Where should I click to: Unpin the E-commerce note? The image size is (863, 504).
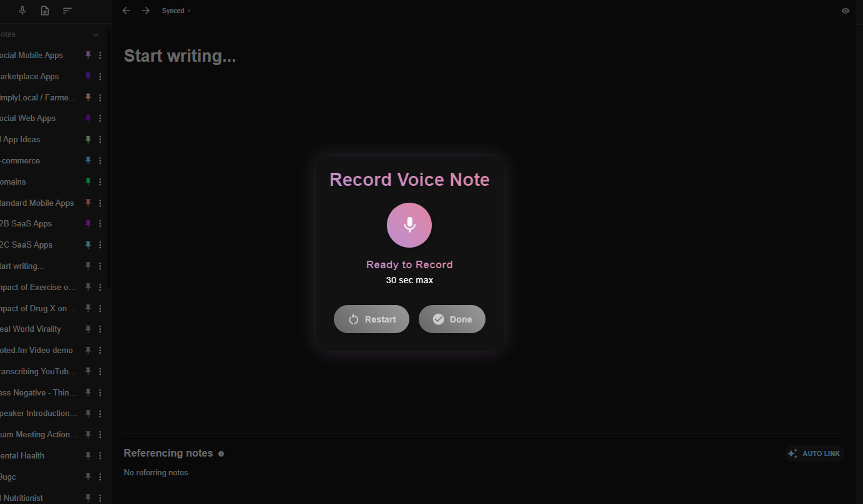point(88,160)
